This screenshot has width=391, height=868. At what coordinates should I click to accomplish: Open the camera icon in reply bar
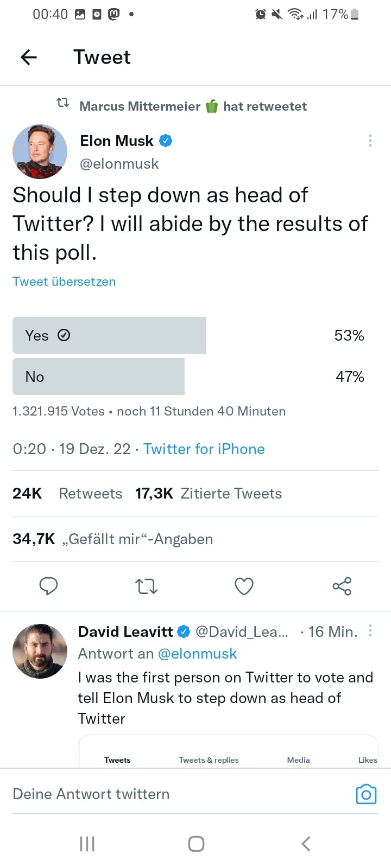tap(366, 794)
